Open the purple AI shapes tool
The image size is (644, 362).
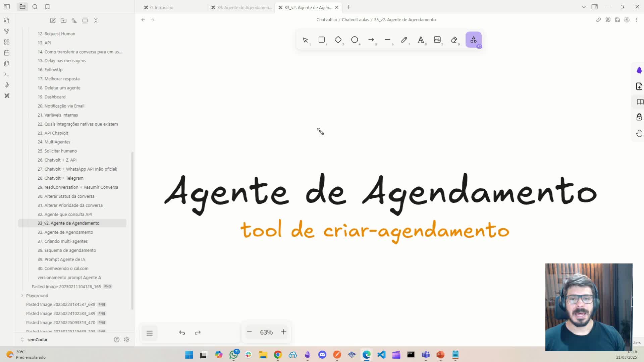pos(473,40)
